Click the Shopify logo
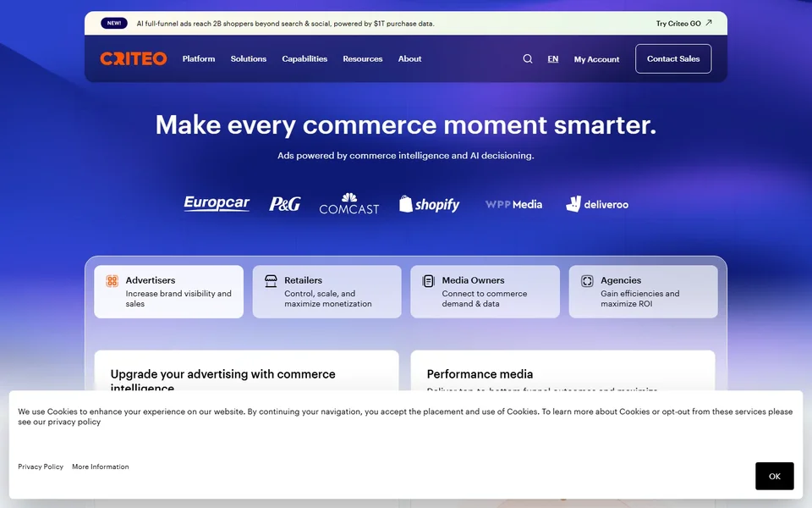The height and width of the screenshot is (508, 812). coord(429,204)
